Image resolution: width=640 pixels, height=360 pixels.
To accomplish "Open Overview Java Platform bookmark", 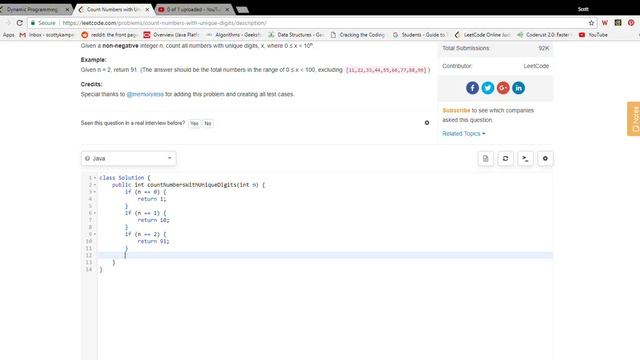I will (171, 35).
